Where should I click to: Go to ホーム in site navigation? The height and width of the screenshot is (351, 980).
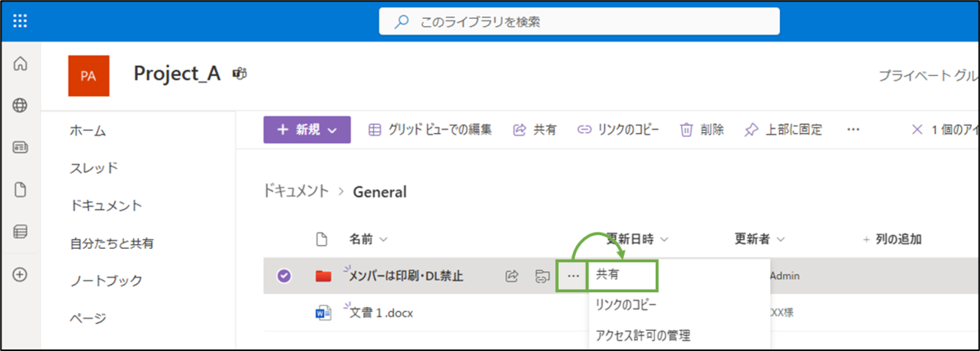[x=88, y=131]
